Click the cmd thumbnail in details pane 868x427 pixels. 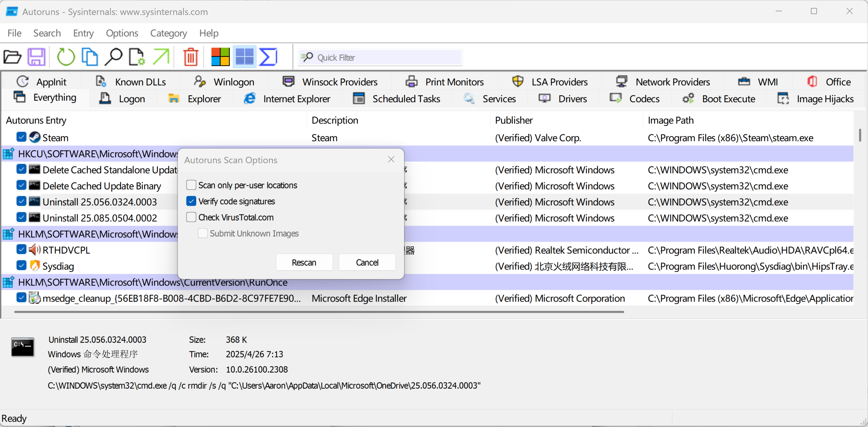(x=23, y=347)
